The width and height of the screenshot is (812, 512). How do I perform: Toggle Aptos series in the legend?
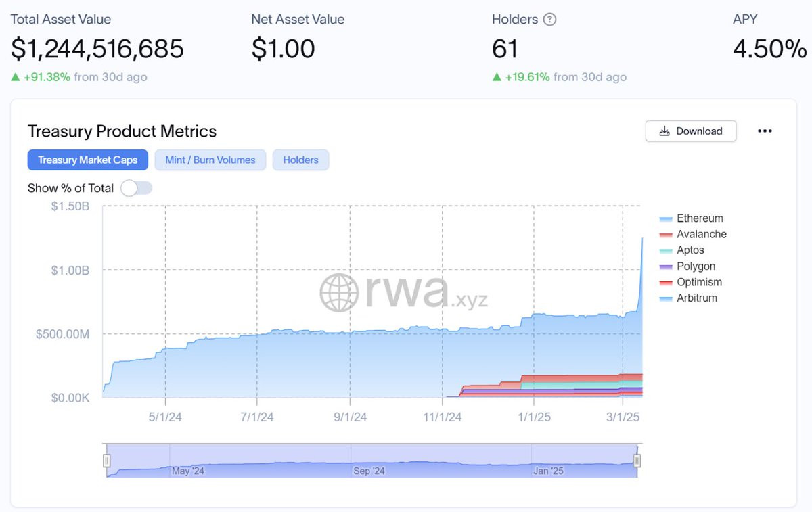(682, 250)
